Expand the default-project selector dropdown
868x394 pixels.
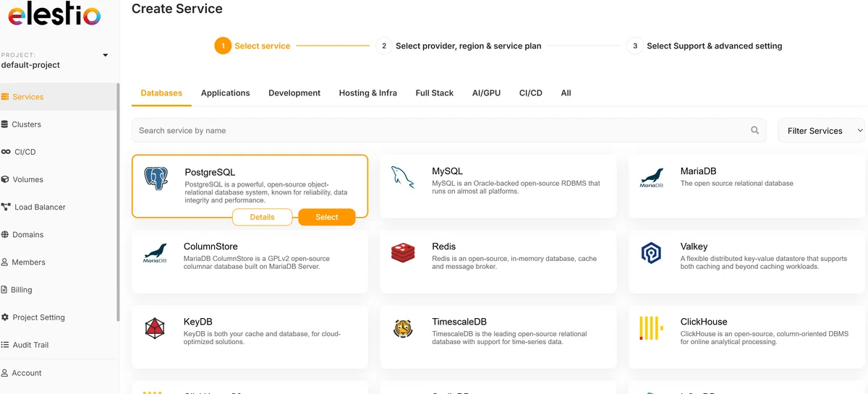click(x=105, y=55)
